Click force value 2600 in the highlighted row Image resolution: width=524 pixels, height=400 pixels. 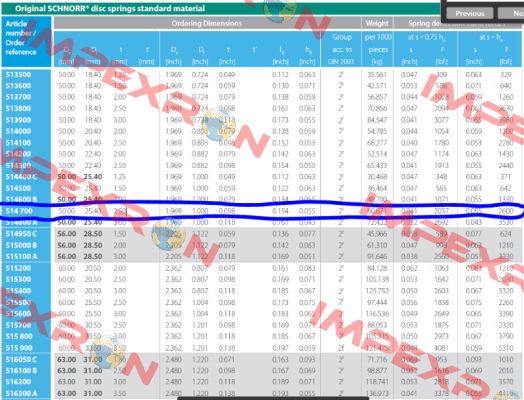click(506, 211)
